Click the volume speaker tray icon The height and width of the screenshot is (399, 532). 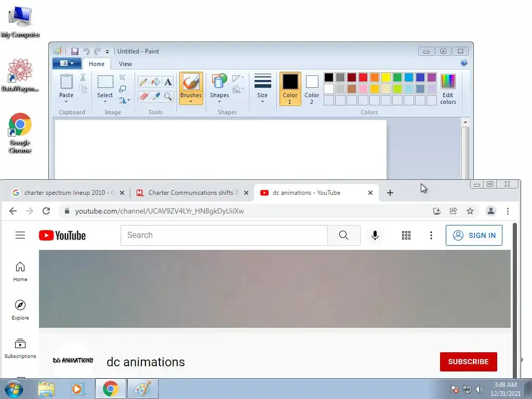[480, 389]
